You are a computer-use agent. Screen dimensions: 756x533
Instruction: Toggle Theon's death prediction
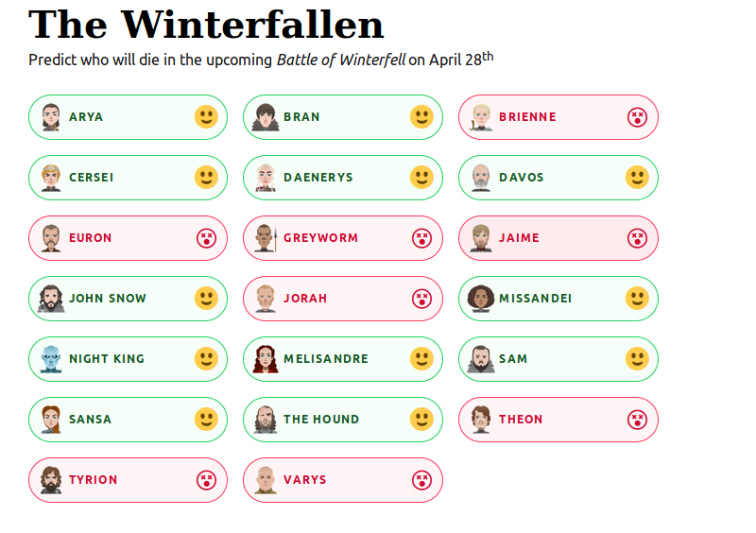coord(558,420)
